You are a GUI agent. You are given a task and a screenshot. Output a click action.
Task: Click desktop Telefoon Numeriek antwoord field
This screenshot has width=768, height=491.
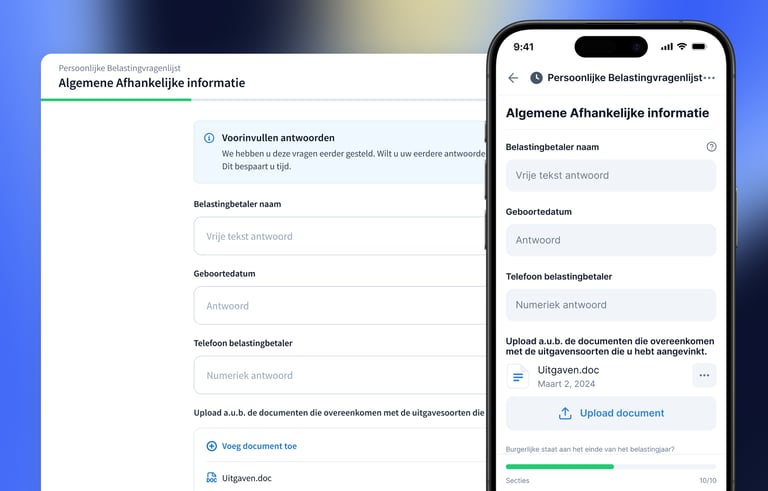pyautogui.click(x=340, y=375)
